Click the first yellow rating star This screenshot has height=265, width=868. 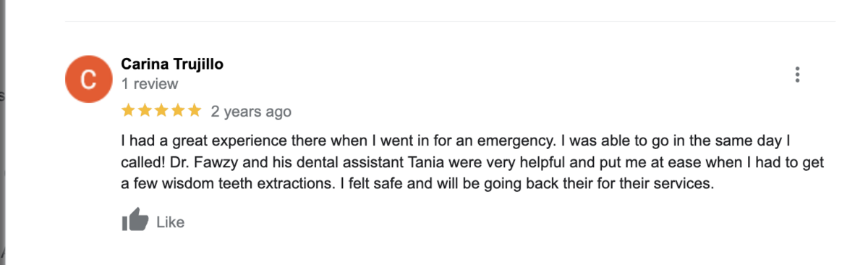128,111
